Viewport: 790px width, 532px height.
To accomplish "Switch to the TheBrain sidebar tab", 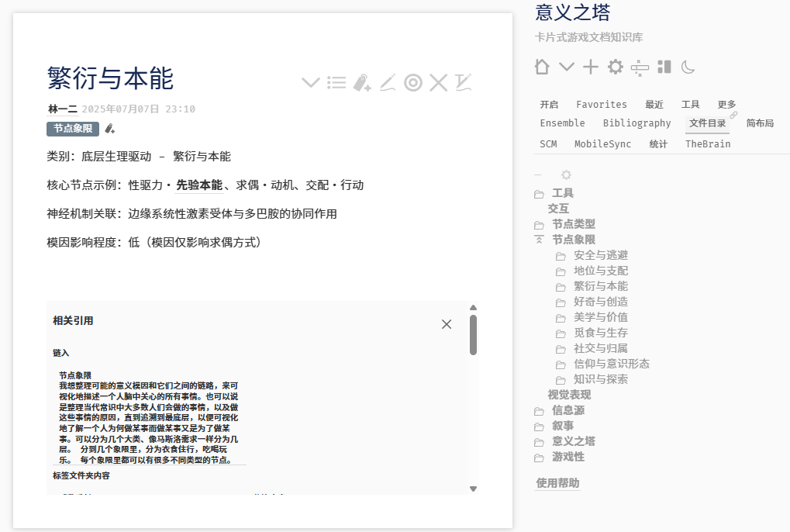I will click(x=707, y=143).
